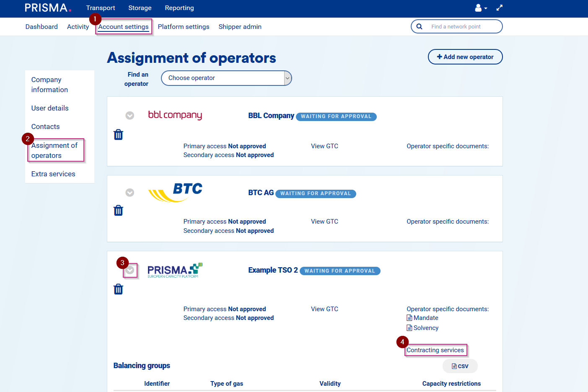Select Extra services in the sidebar
Viewport: 588px width, 392px height.
[x=53, y=174]
